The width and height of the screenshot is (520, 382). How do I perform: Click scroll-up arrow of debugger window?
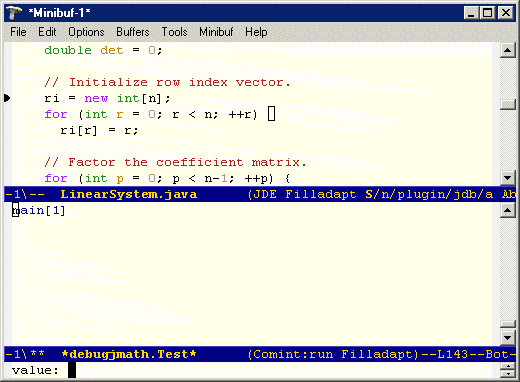(508, 210)
